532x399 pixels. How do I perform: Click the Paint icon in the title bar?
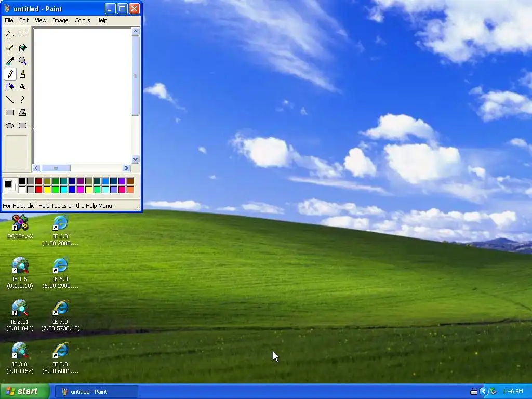point(7,9)
